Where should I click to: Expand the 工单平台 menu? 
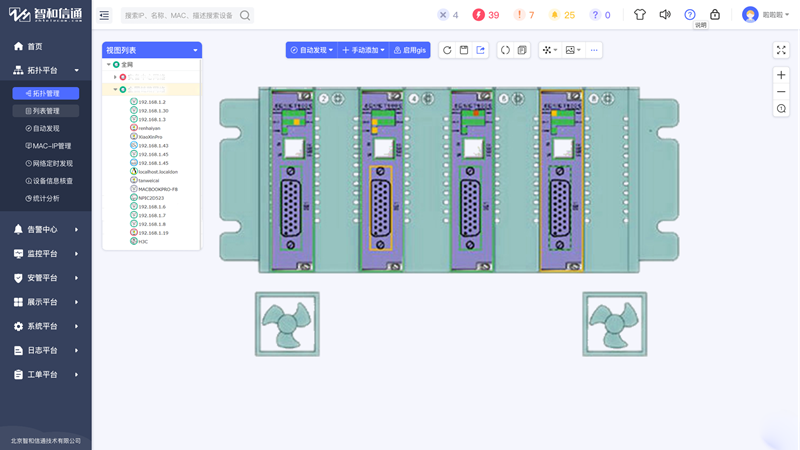click(x=46, y=374)
